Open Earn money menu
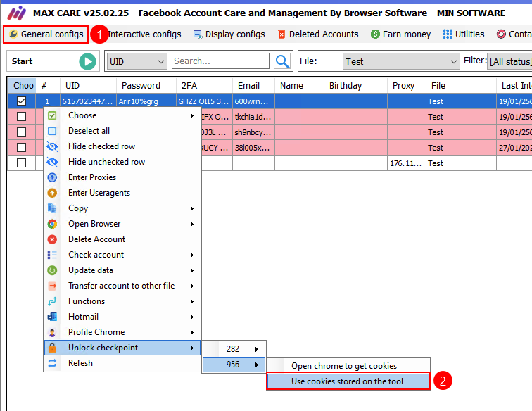 click(x=400, y=34)
